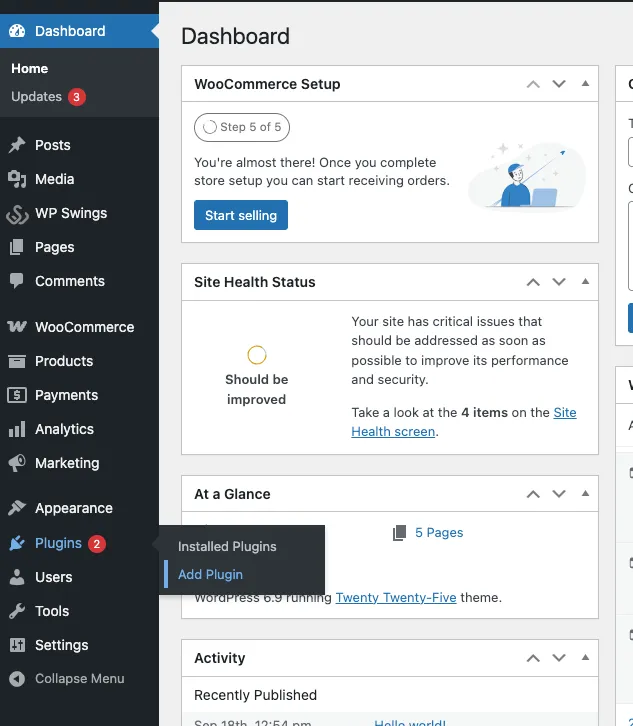Open the Twenty Twenty-Five theme link
This screenshot has height=726, width=633.
396,597
